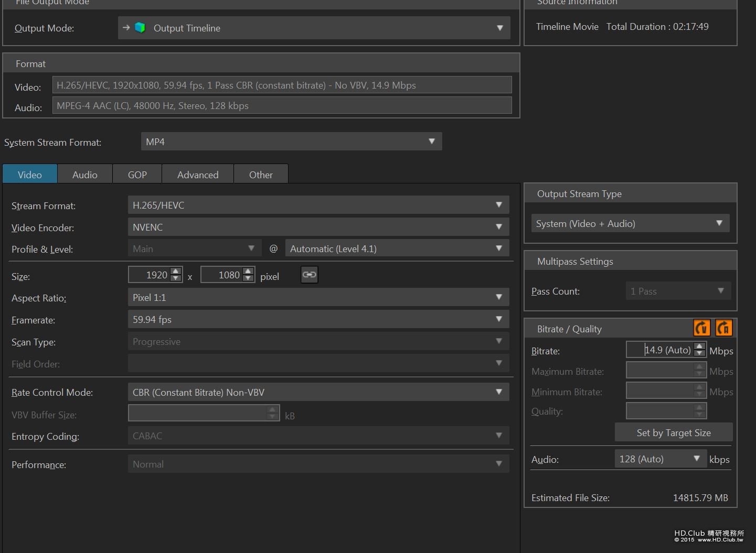Click the Set by Target Size button
The width and height of the screenshot is (756, 553).
674,432
